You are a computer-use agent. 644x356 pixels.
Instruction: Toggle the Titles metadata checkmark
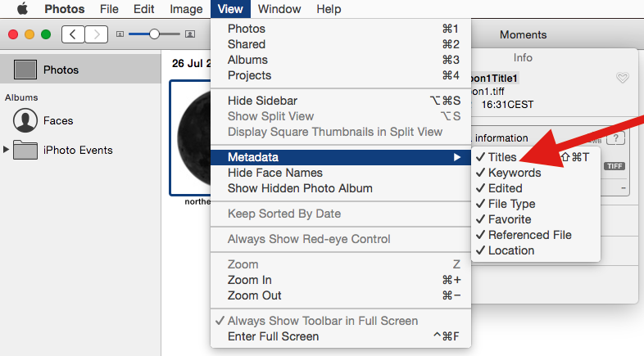pyautogui.click(x=502, y=157)
